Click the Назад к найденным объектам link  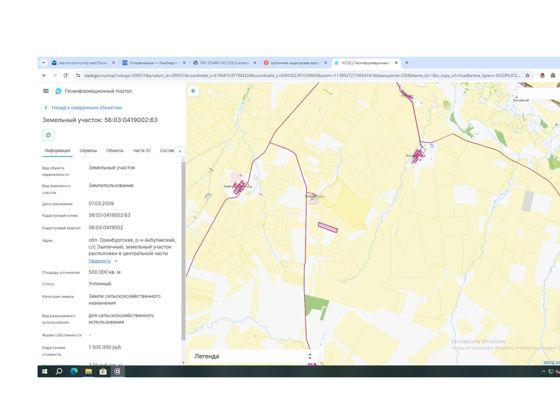pos(83,107)
